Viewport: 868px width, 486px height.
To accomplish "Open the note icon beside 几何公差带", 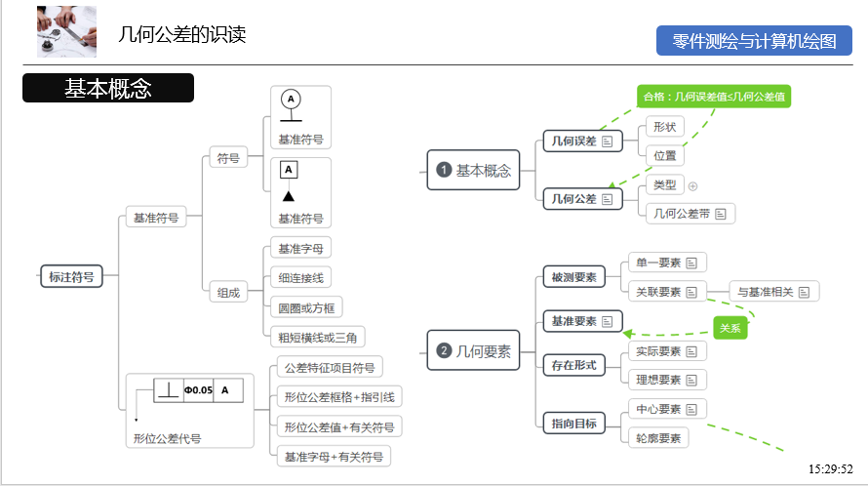I will [x=720, y=214].
